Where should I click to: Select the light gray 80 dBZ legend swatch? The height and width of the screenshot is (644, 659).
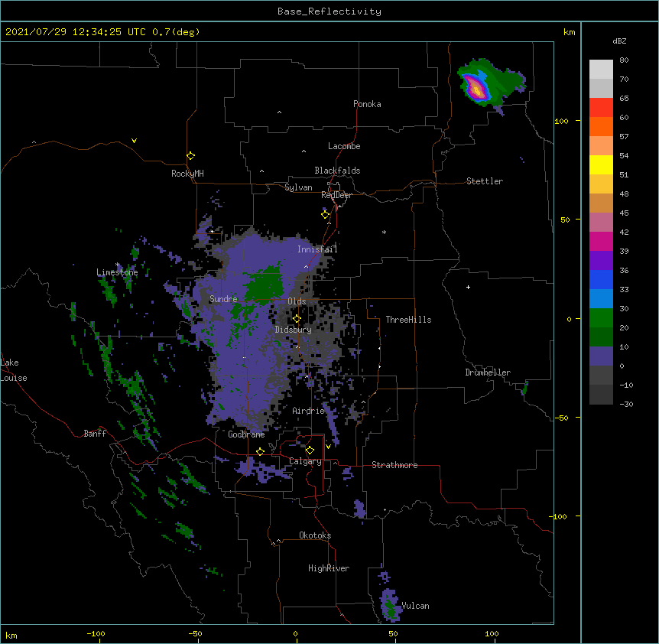(x=601, y=70)
